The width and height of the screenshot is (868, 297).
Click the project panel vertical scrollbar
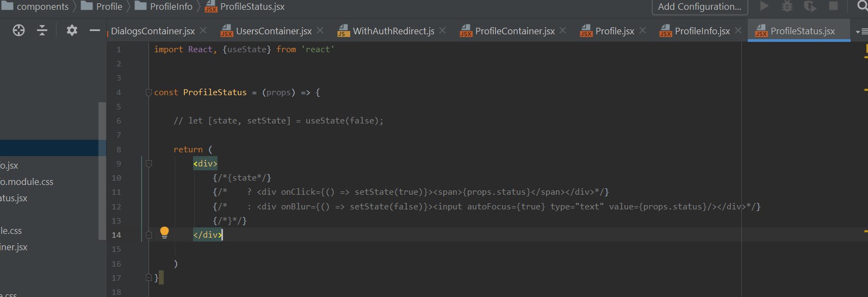pos(102,170)
